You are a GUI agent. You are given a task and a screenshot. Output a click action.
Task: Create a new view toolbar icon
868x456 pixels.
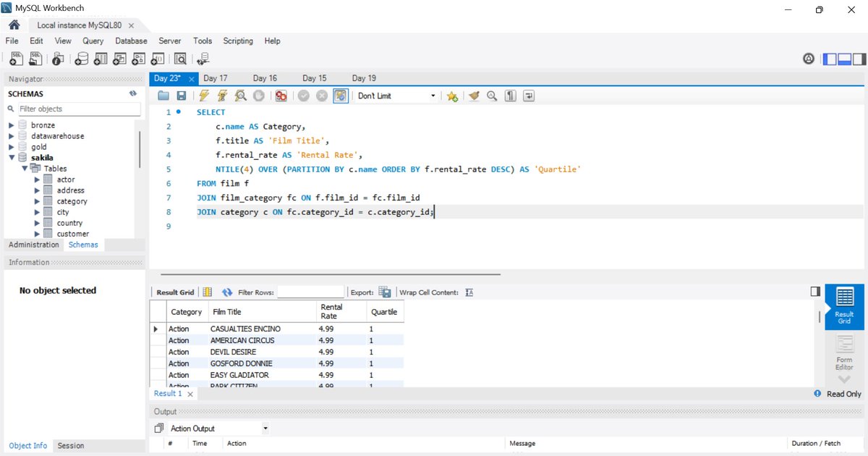pos(120,59)
